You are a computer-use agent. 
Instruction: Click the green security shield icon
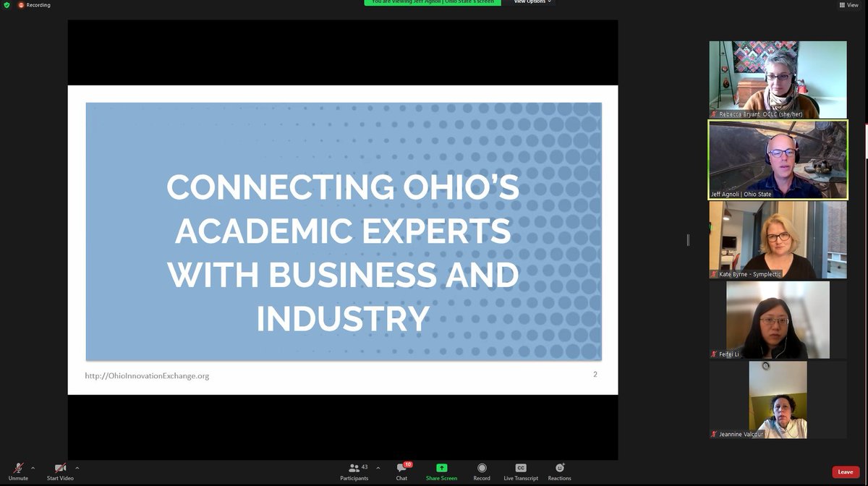click(x=7, y=4)
